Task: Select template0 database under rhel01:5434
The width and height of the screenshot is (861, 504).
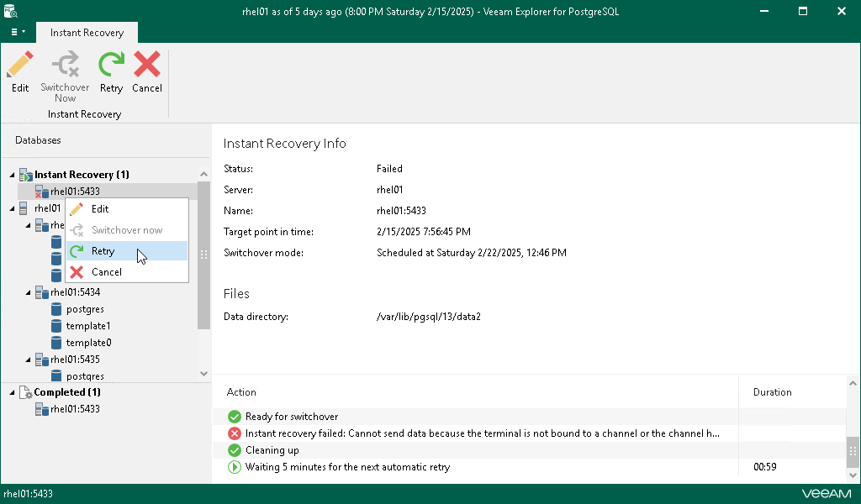Action: (89, 343)
